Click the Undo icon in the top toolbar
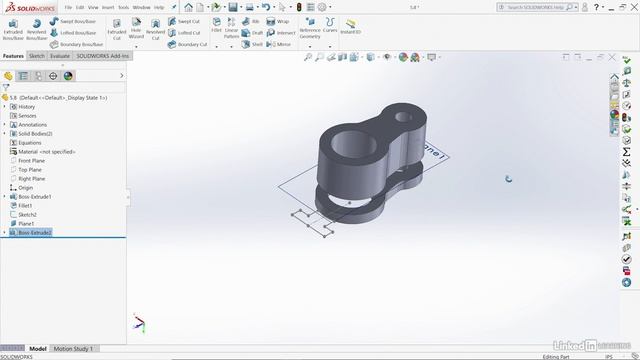 tap(266, 7)
